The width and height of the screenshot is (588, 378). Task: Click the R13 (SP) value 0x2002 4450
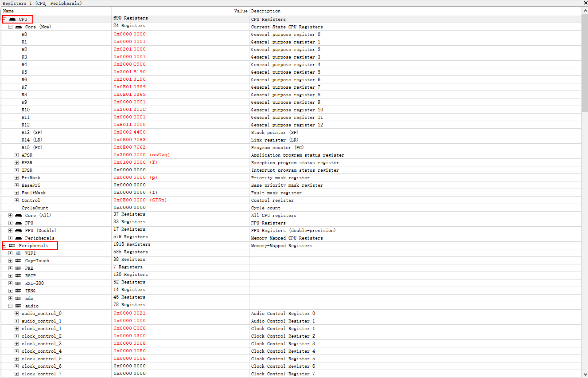129,132
